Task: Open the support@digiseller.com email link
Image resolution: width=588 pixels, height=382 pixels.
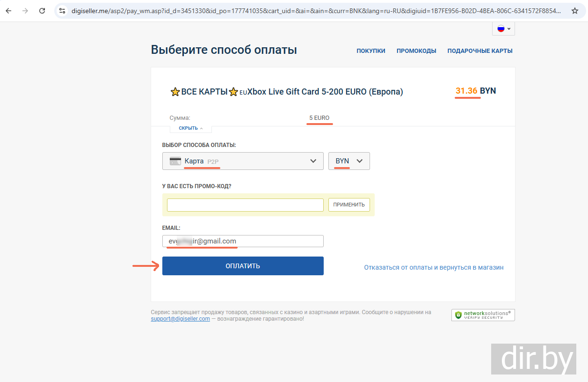Action: [180, 319]
